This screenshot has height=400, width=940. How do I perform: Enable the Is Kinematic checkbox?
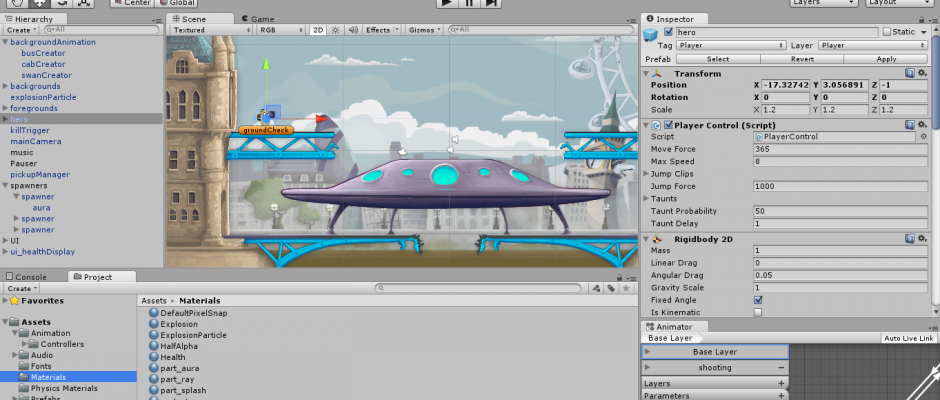click(757, 313)
